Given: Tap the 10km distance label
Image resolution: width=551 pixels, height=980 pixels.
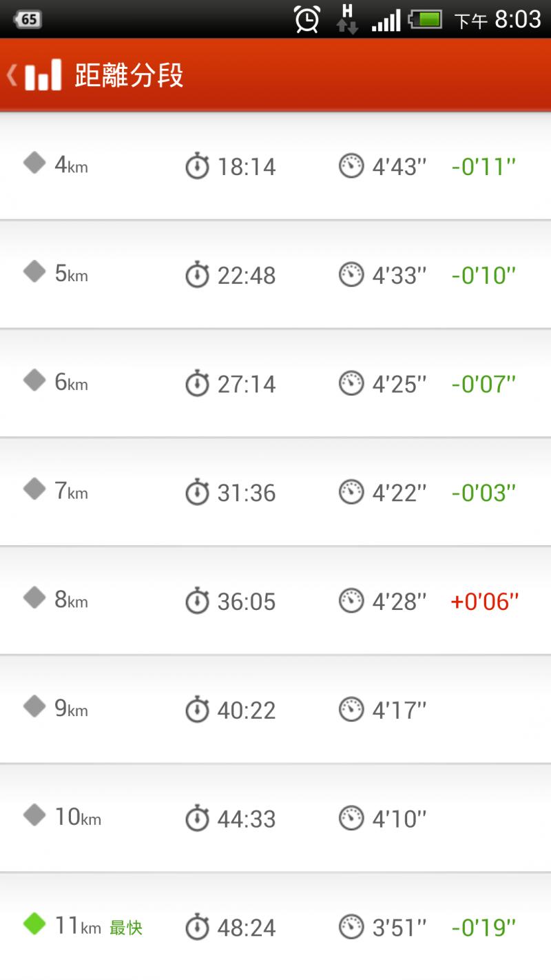Looking at the screenshot, I should (77, 817).
